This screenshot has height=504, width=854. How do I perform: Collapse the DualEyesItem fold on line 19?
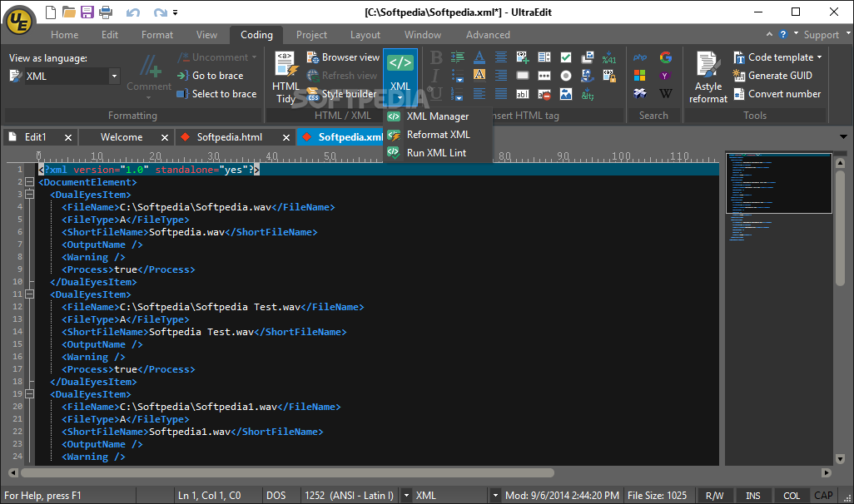point(29,393)
